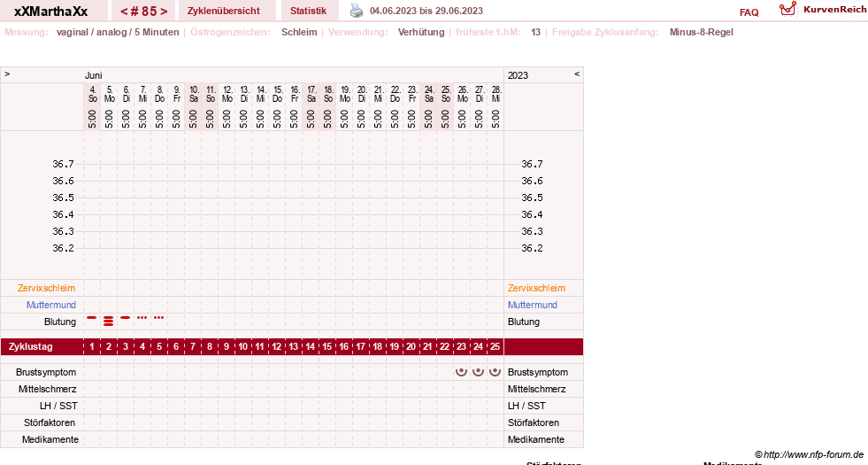Click measurement setting vaginal / analog / 5 Minuten
This screenshot has width=868, height=465.
118,32
